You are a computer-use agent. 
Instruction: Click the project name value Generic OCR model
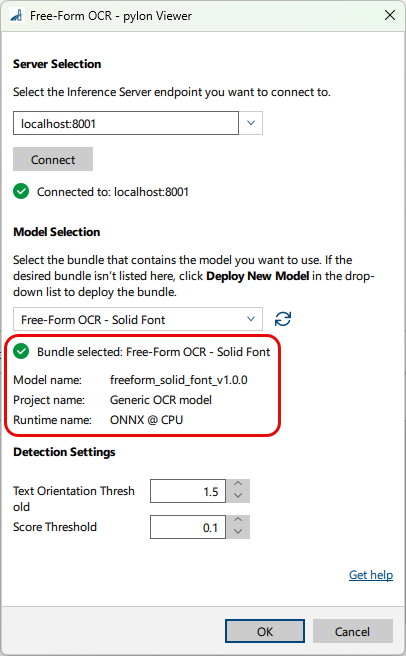[161, 400]
